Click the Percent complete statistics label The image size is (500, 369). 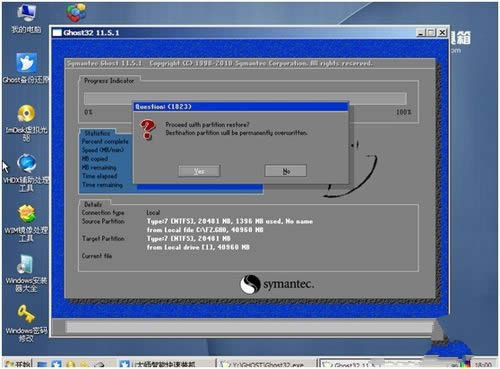[x=105, y=141]
